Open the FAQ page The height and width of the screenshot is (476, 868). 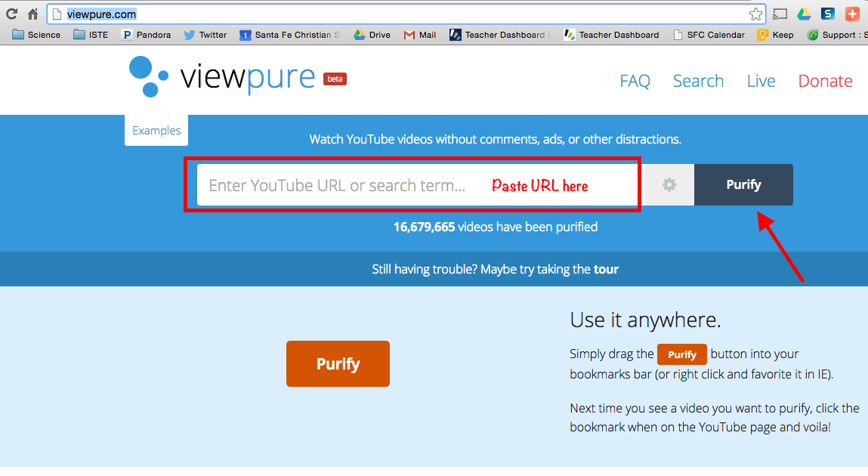point(635,82)
